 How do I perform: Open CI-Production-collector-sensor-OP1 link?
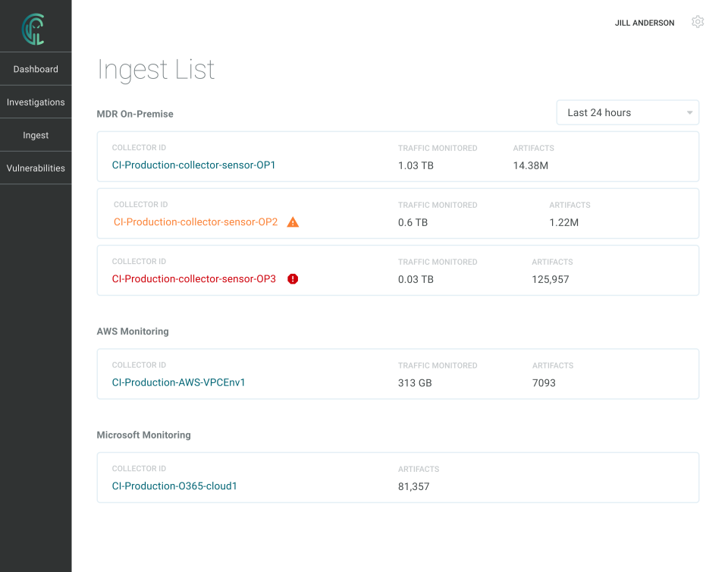coord(193,165)
